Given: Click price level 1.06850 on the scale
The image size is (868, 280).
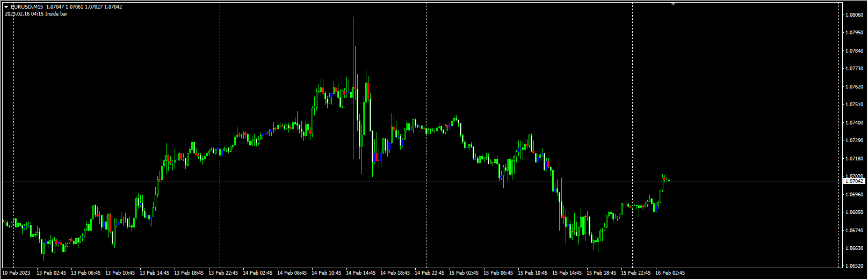Looking at the screenshot, I should [x=854, y=212].
